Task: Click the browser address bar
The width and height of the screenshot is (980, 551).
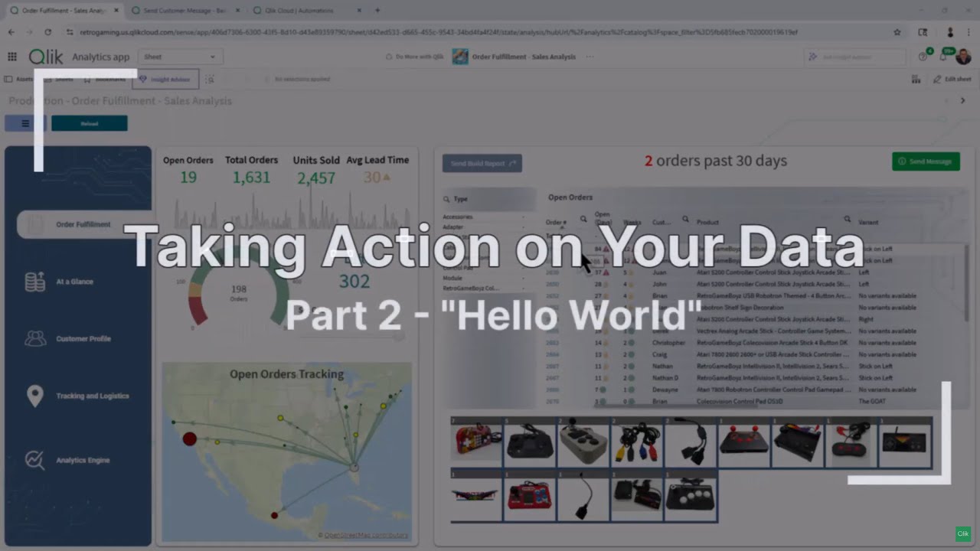Action: click(482, 32)
